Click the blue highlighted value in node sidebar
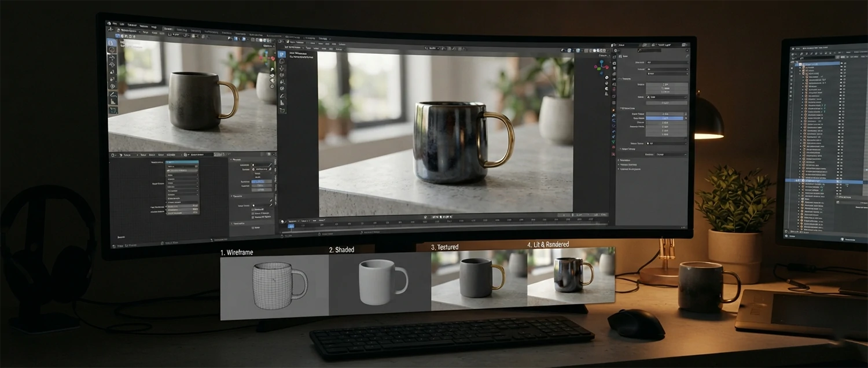 [261, 182]
